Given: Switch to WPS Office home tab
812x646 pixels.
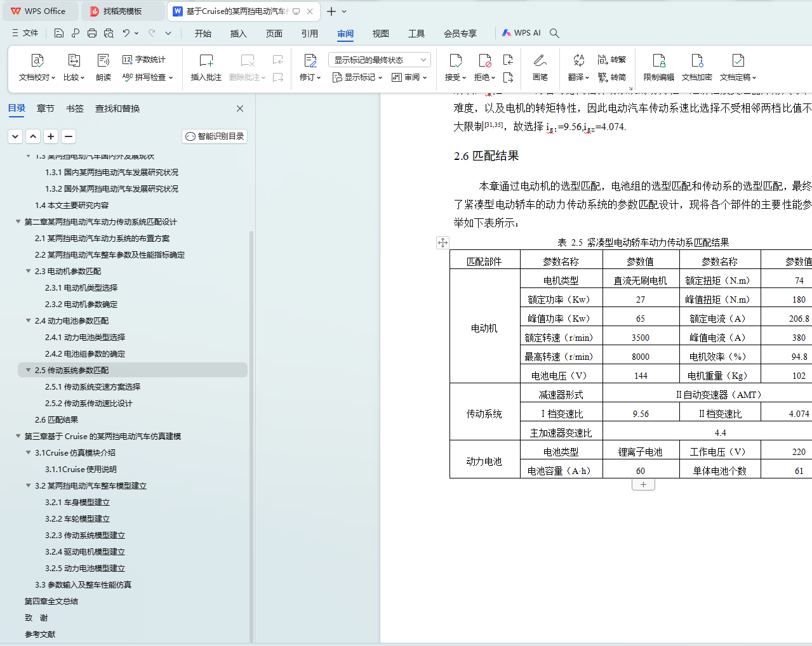Looking at the screenshot, I should coord(39,11).
